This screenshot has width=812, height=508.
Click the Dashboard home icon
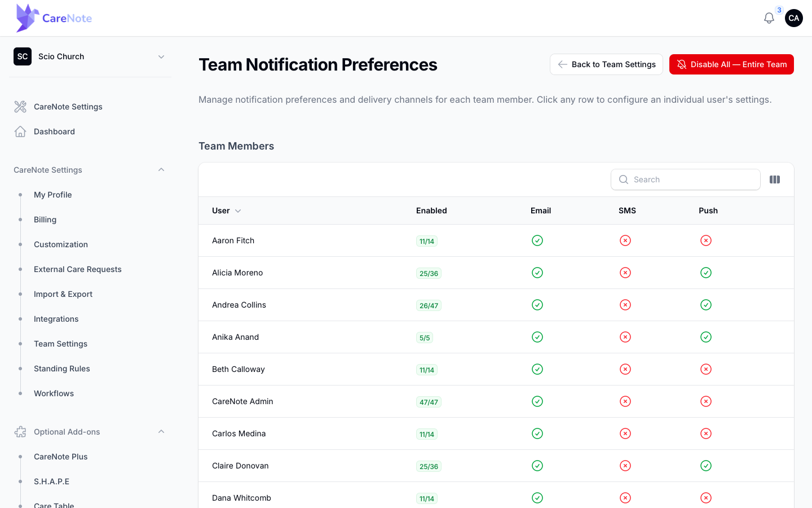point(20,132)
